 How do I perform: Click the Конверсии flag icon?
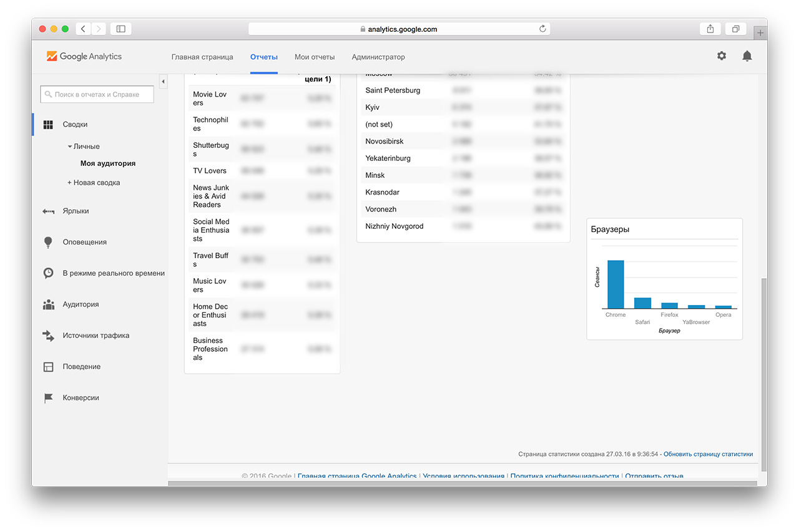pyautogui.click(x=48, y=398)
